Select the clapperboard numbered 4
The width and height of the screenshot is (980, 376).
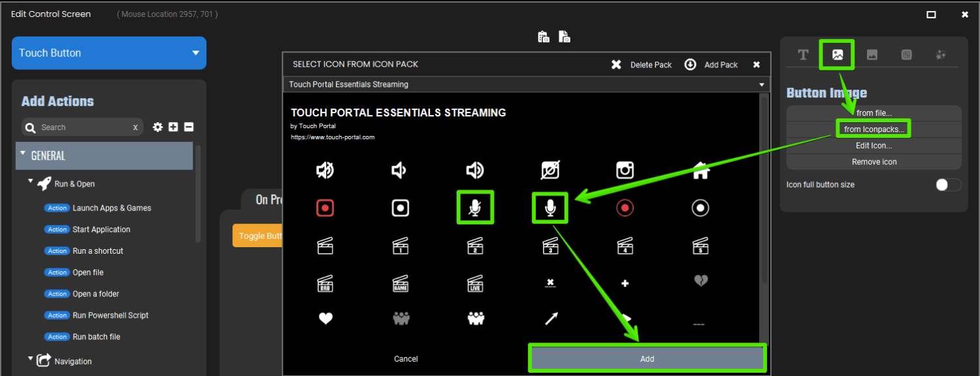(625, 247)
